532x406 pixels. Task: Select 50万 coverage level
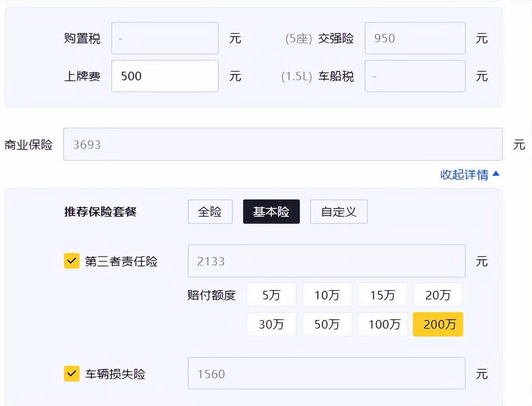pyautogui.click(x=327, y=324)
